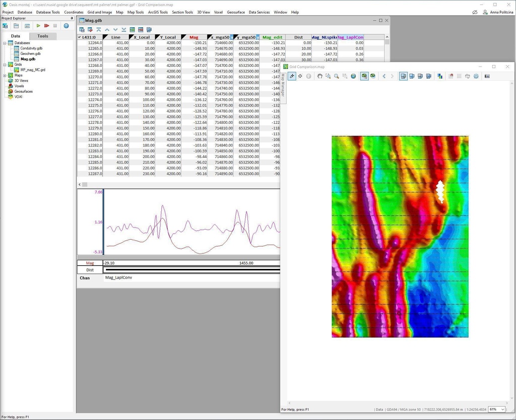Screen dimensions: 516x420
Task: Select the Pan hand tool in map
Action: 319,76
